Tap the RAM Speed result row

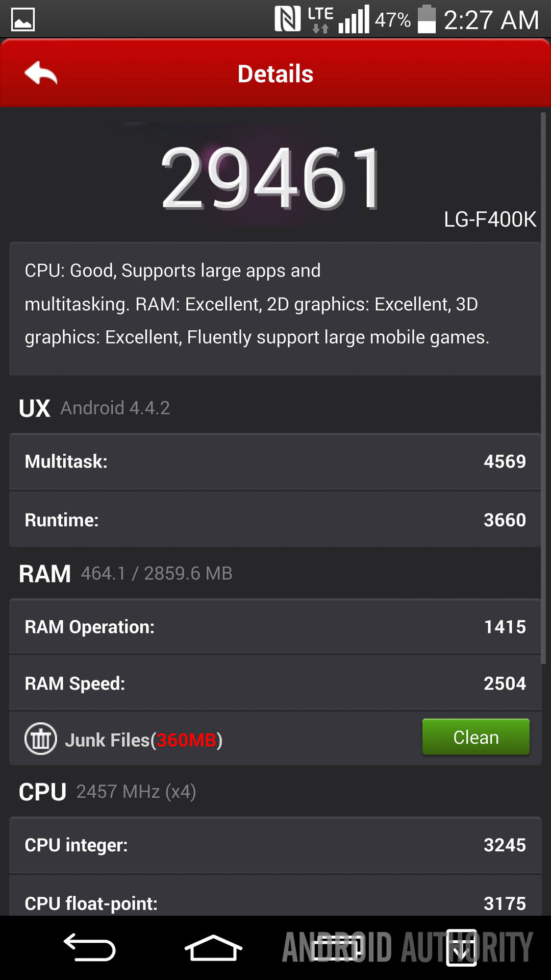pyautogui.click(x=275, y=683)
